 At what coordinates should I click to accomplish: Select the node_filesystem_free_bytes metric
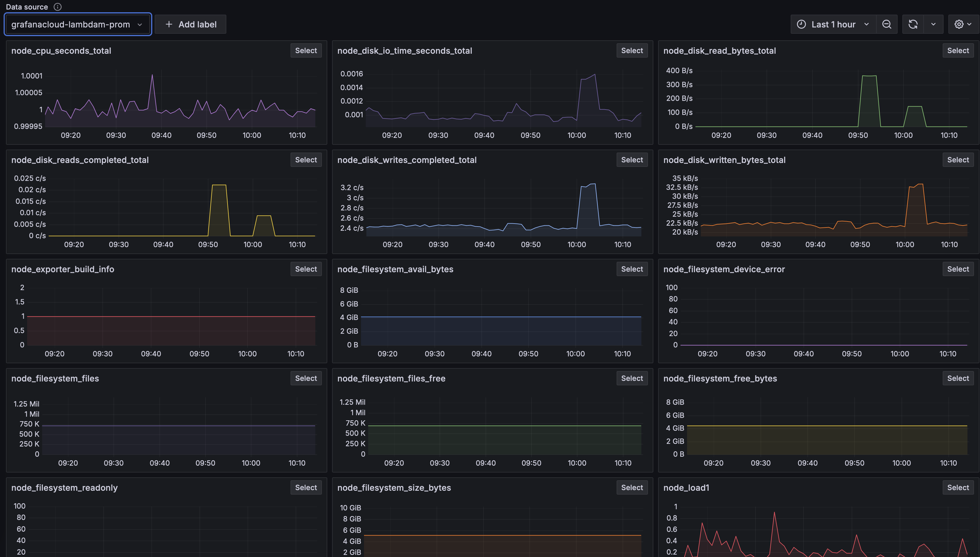(958, 378)
